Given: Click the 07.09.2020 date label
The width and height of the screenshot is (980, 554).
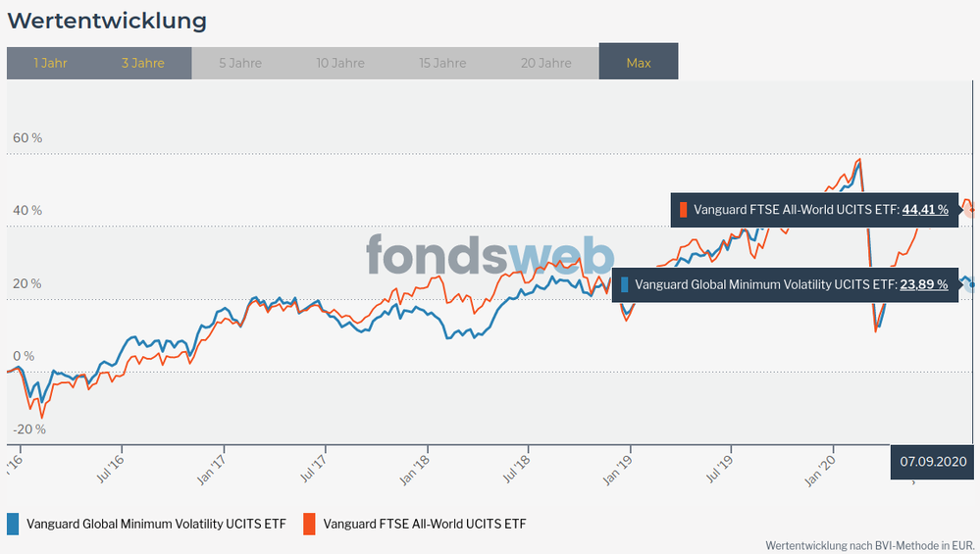Looking at the screenshot, I should pyautogui.click(x=934, y=461).
